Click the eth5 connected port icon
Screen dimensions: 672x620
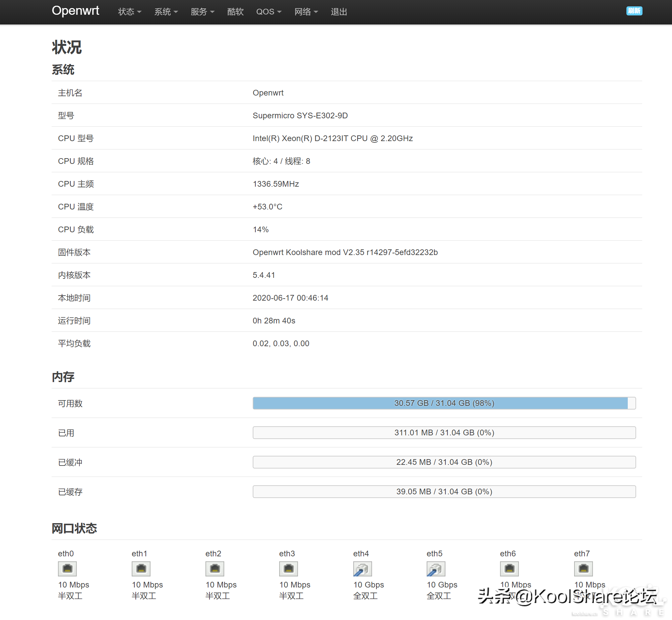[x=436, y=569]
